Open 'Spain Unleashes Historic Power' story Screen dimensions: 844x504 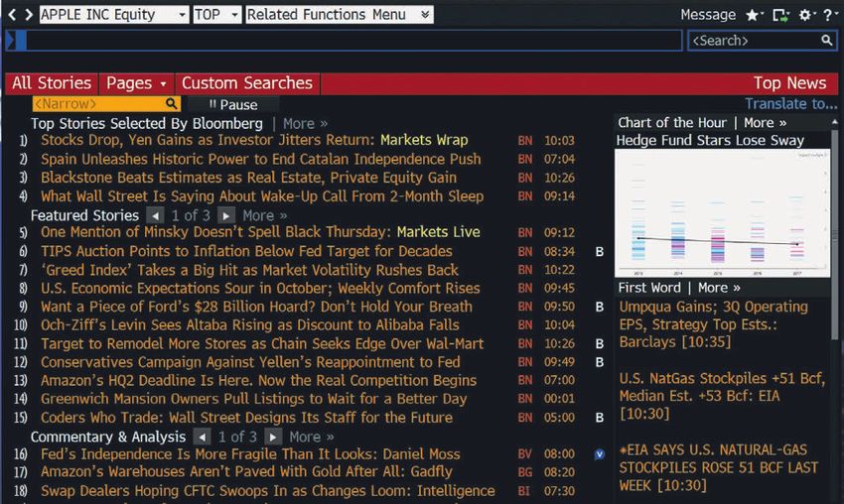tap(260, 159)
